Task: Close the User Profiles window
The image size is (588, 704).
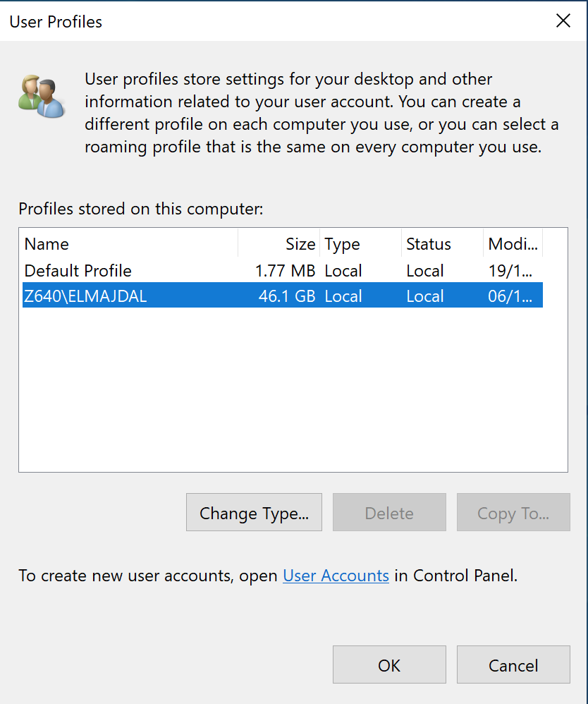Action: 563,20
